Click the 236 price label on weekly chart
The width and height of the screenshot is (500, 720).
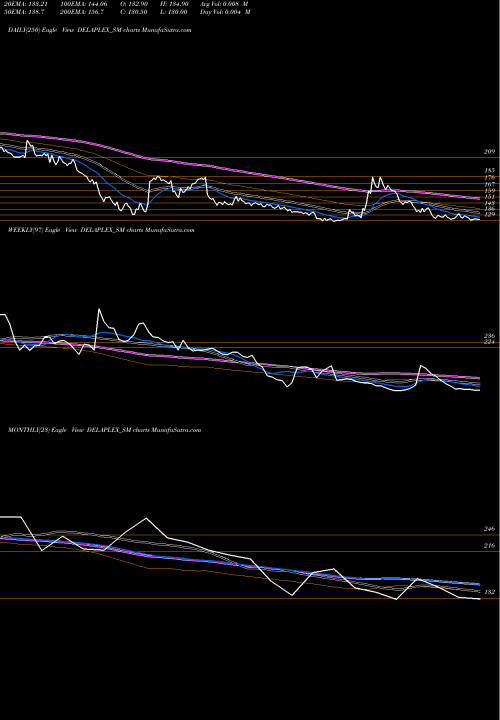(489, 336)
